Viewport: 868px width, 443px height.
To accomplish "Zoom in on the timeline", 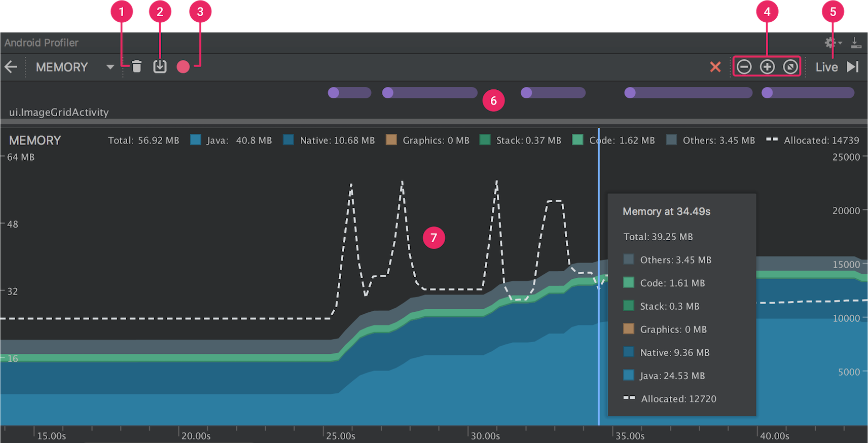I will 767,67.
